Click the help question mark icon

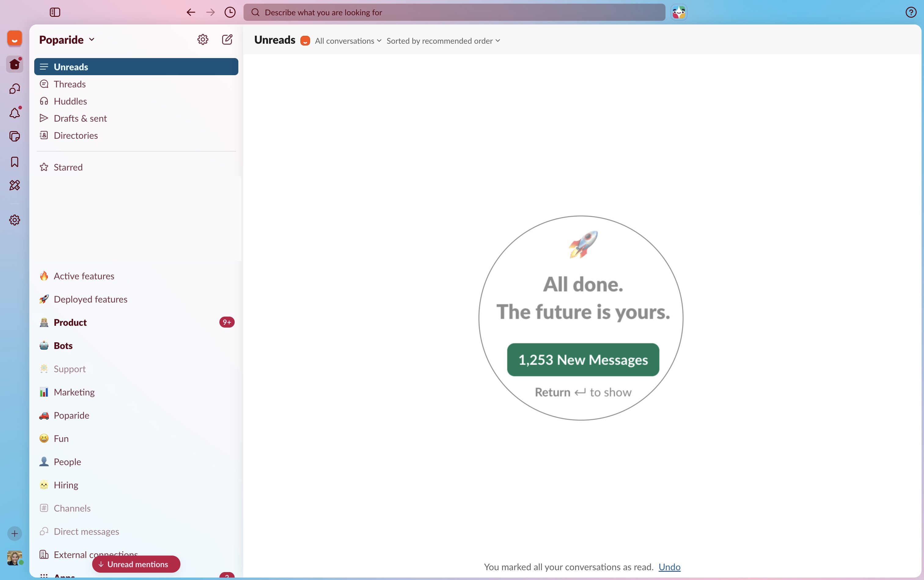[x=911, y=12]
